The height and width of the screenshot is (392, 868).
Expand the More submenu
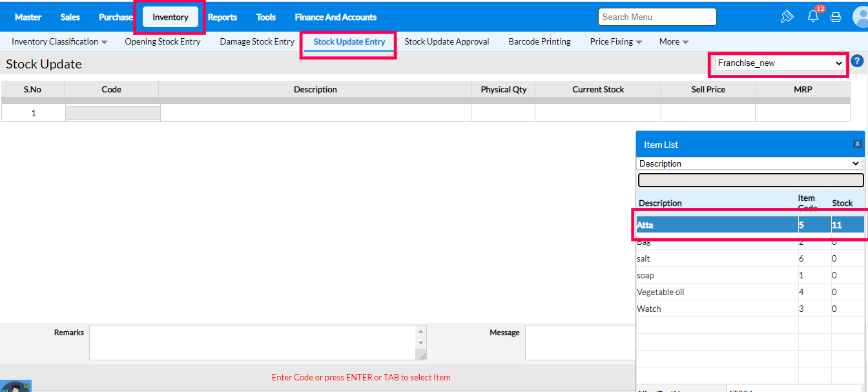[x=674, y=41]
